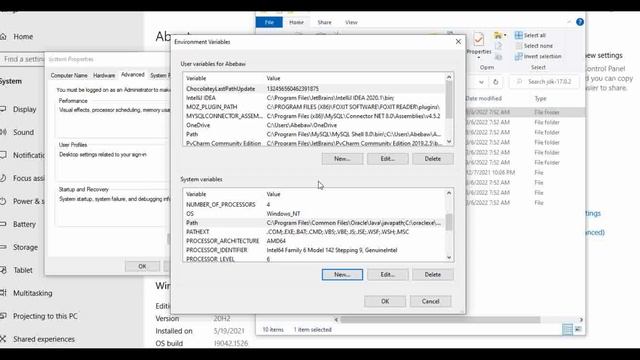Click Delete under System variables

click(x=433, y=275)
